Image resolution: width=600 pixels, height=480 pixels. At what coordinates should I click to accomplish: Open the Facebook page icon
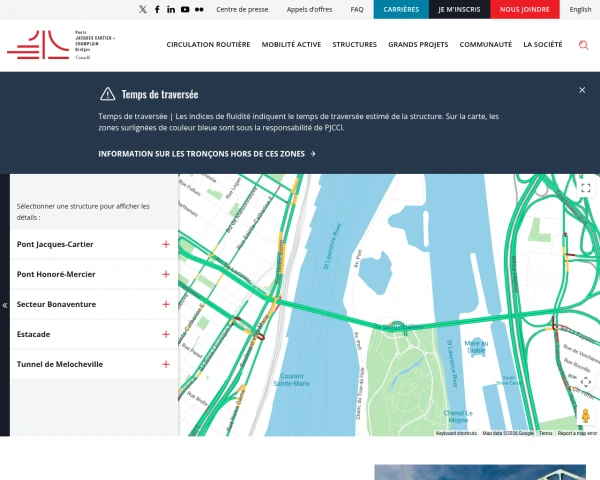pos(157,9)
